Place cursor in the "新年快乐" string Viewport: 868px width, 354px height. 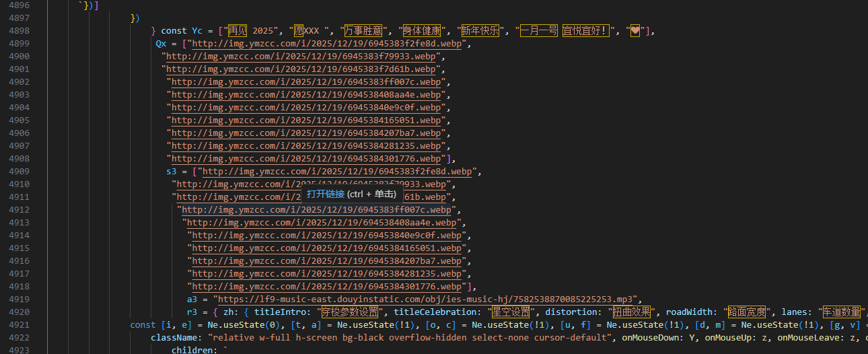482,31
